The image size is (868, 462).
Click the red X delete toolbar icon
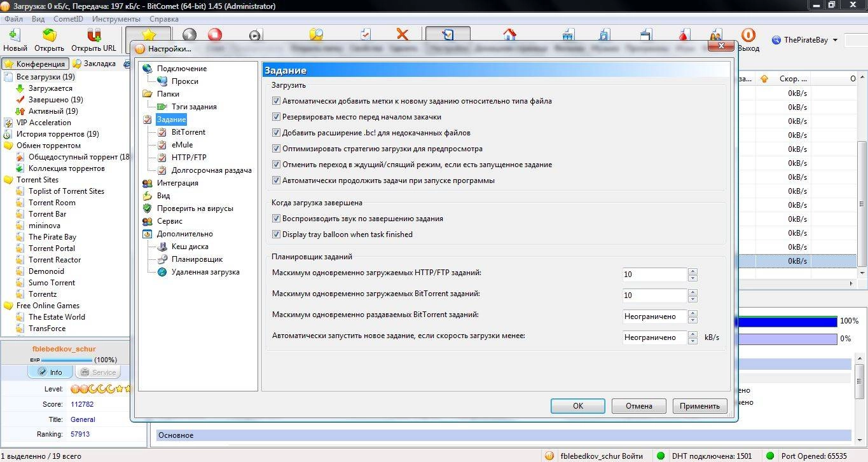[403, 34]
